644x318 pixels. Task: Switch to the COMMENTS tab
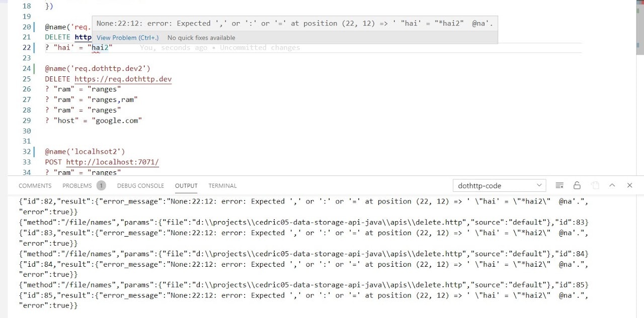click(35, 186)
